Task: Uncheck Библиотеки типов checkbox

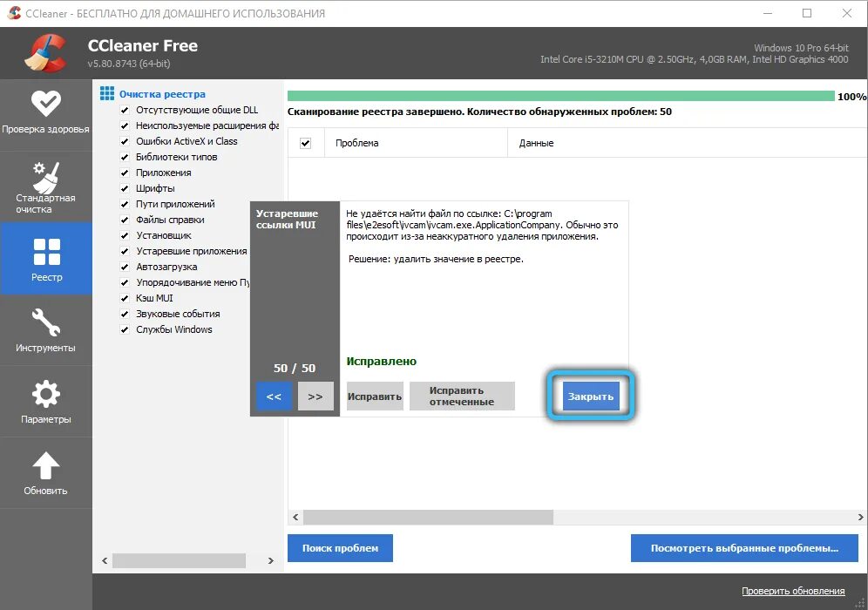Action: (125, 157)
